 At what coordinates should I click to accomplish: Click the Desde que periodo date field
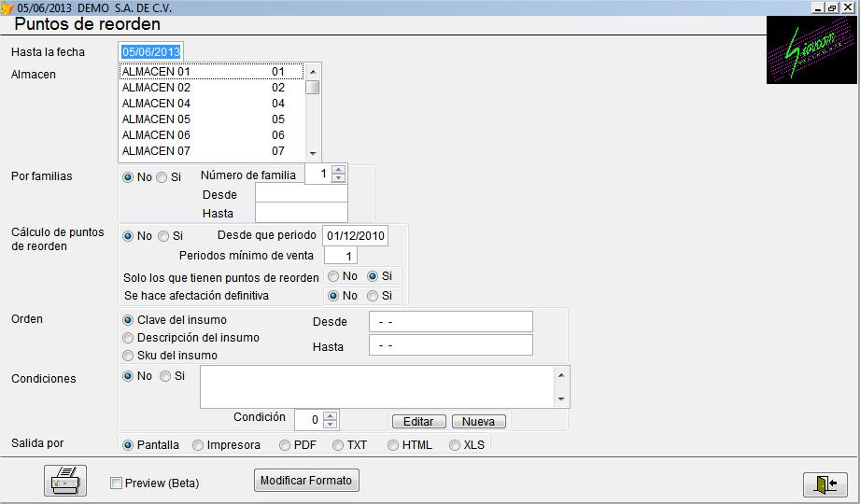tap(355, 236)
